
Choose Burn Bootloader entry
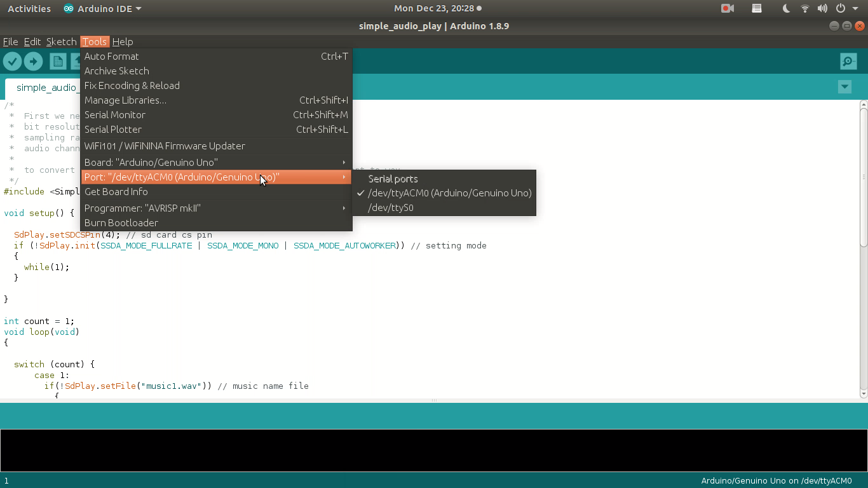[216, 223]
